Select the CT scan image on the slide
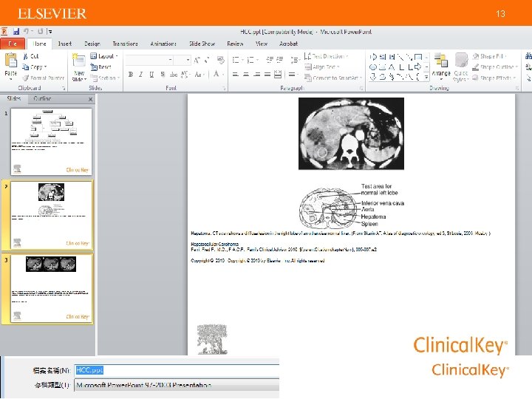This screenshot has height=399, width=532. click(x=351, y=134)
